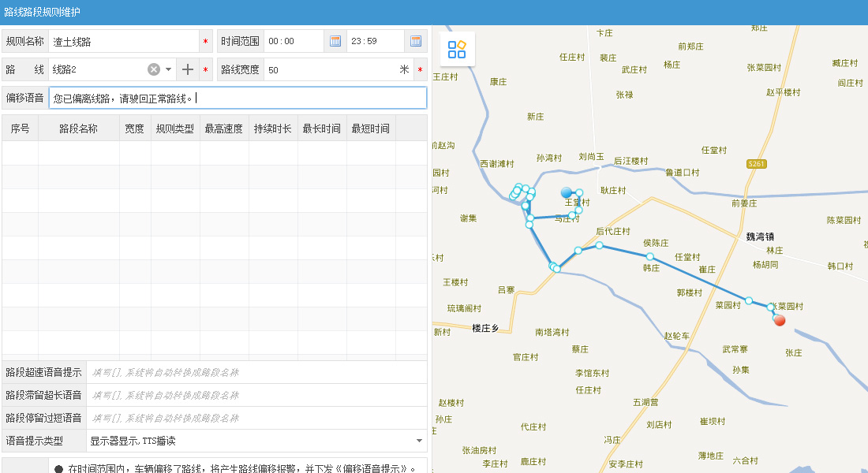Click the 西谢滩村 label on map

(x=496, y=164)
